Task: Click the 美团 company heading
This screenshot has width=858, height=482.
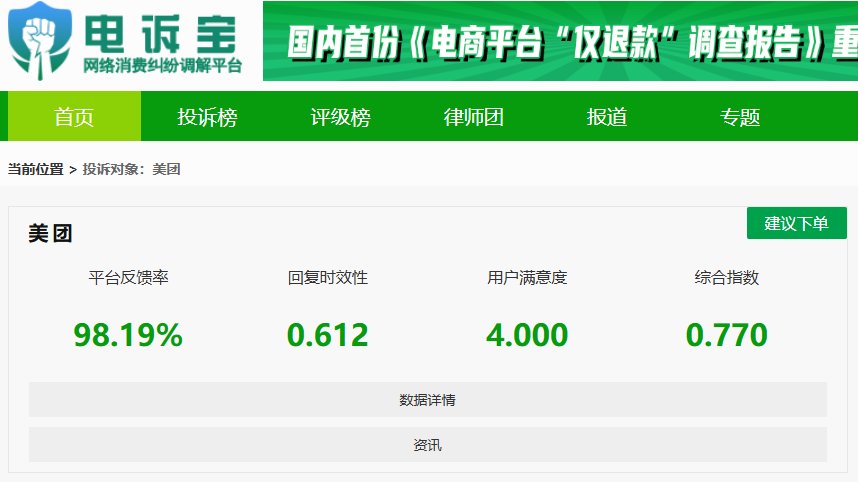Action: click(x=50, y=234)
